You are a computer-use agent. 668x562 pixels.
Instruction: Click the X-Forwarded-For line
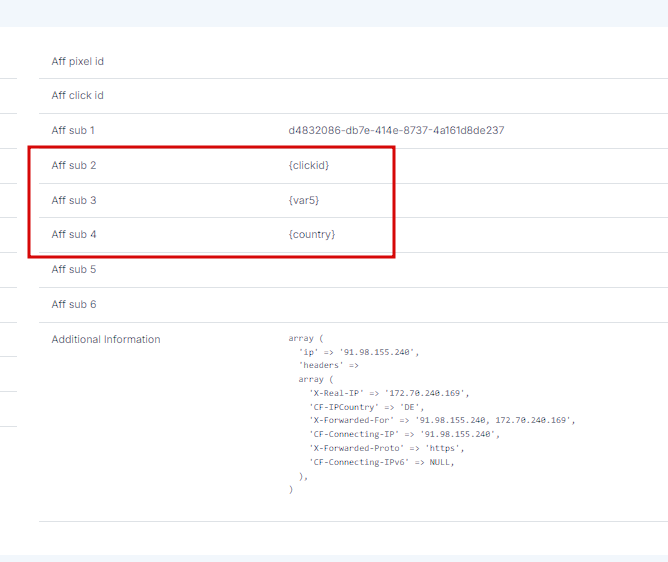(x=442, y=420)
